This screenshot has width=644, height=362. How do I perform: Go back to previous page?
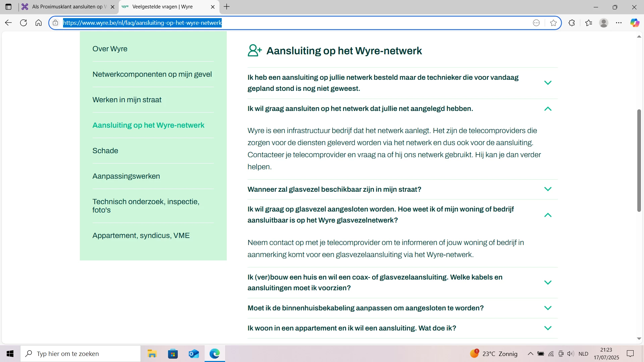(8, 23)
